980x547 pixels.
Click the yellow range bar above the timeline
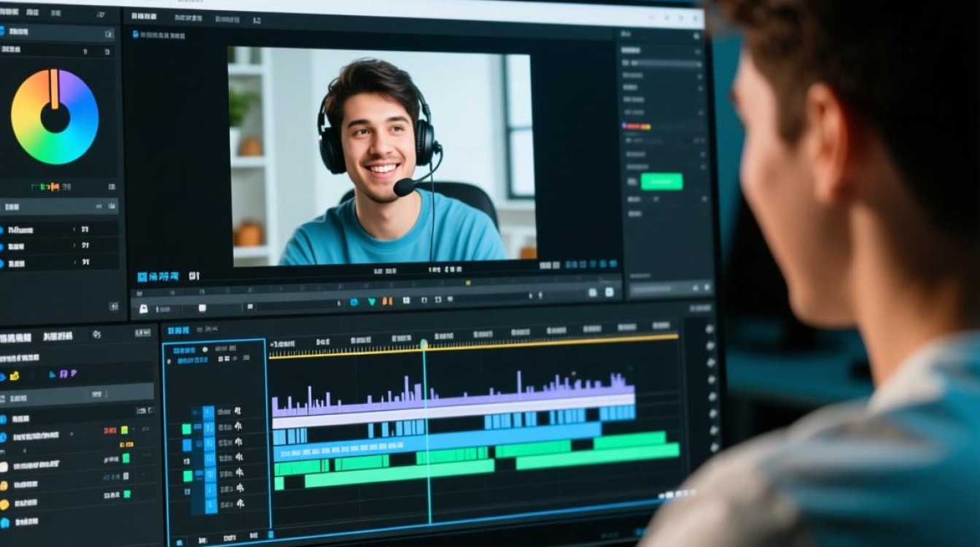click(474, 346)
